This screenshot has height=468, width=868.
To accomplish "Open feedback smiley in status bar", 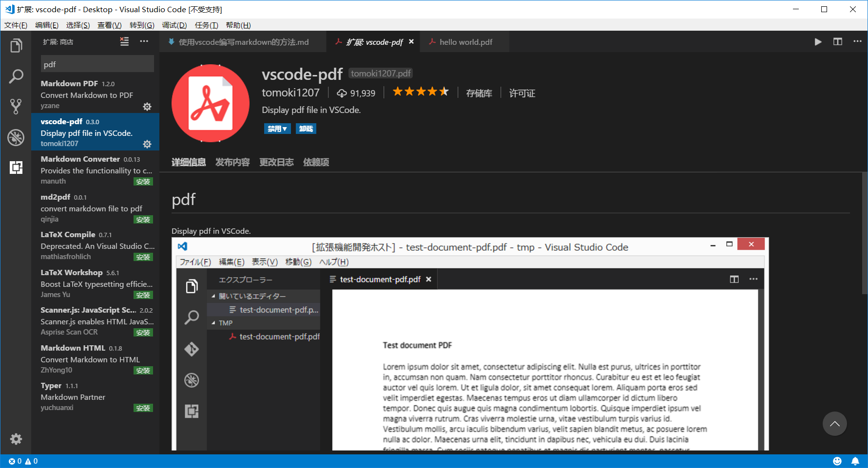I will tap(837, 461).
